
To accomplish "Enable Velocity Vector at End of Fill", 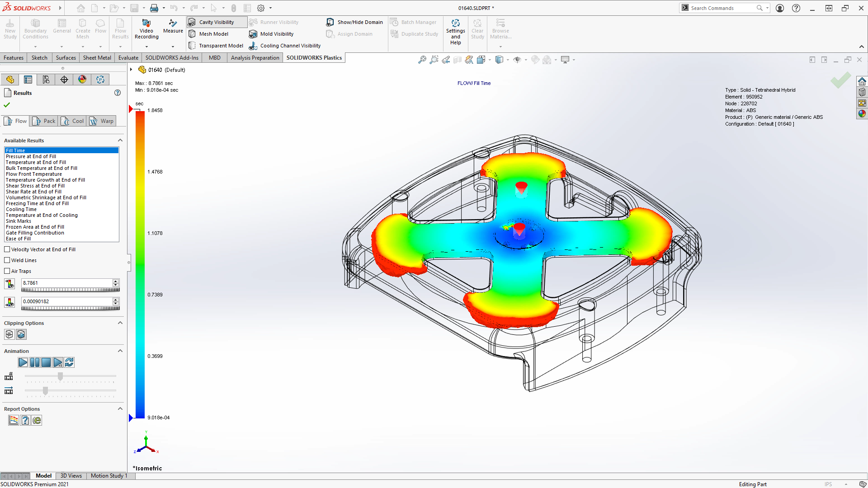I will click(7, 249).
